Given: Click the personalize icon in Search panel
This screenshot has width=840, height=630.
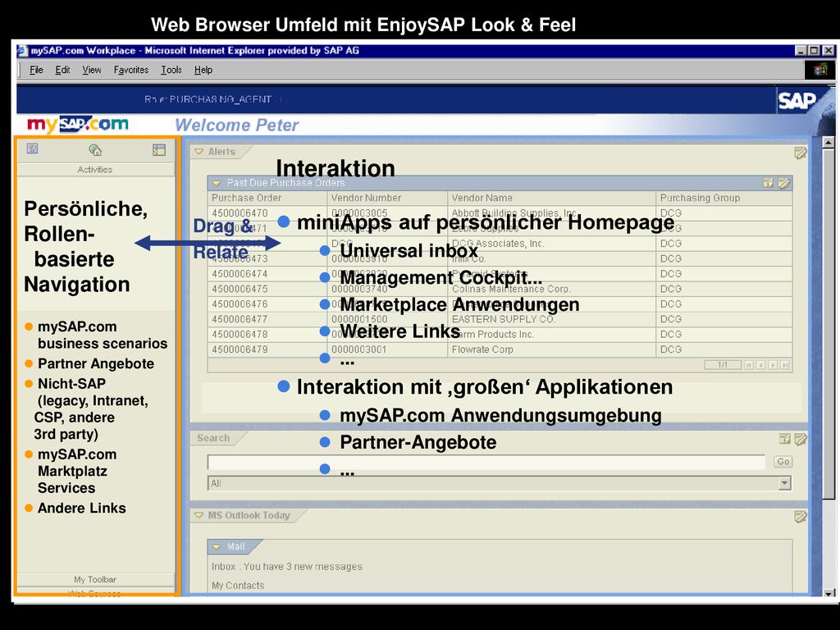Looking at the screenshot, I should (x=785, y=440).
